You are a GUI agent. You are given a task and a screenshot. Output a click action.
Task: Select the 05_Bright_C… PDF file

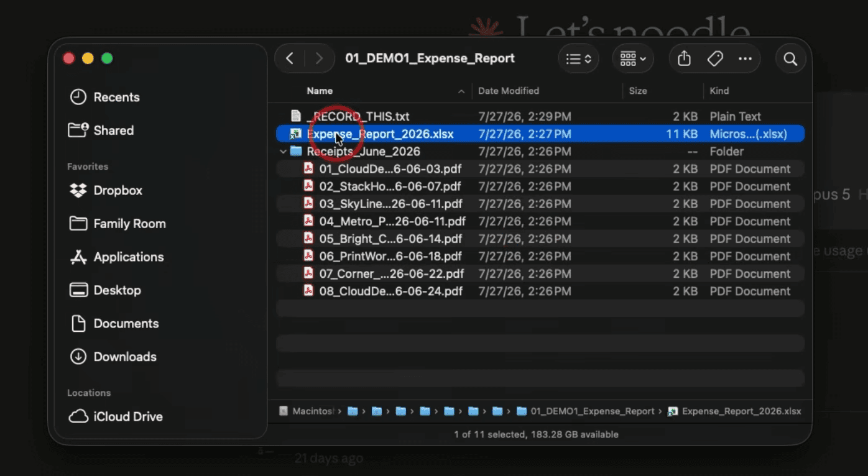click(540, 239)
